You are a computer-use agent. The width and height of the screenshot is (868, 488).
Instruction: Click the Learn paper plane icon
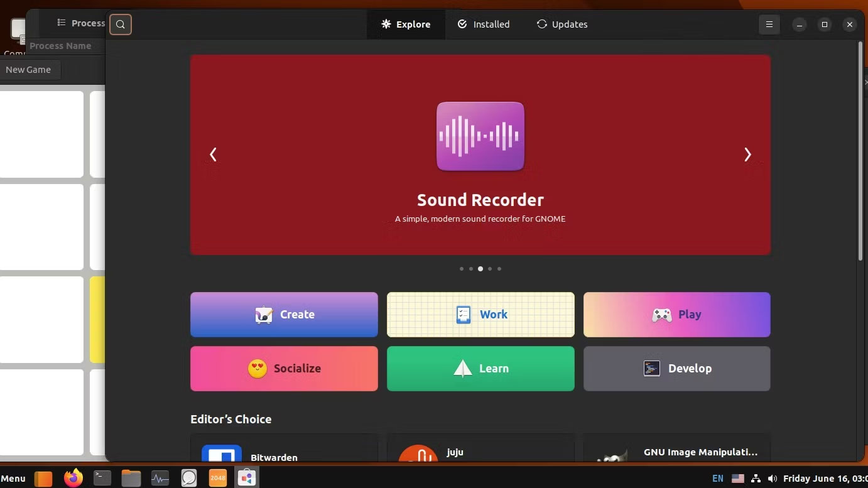pos(463,369)
